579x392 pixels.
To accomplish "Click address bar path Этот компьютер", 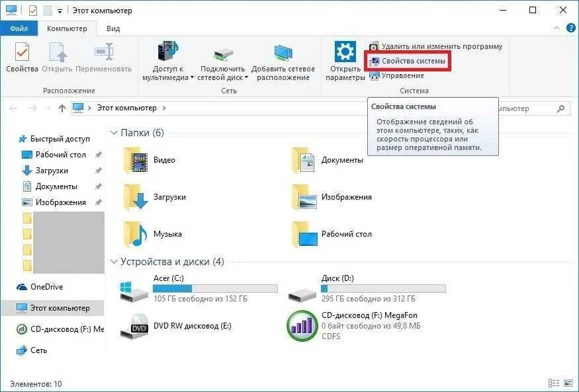I will (126, 108).
